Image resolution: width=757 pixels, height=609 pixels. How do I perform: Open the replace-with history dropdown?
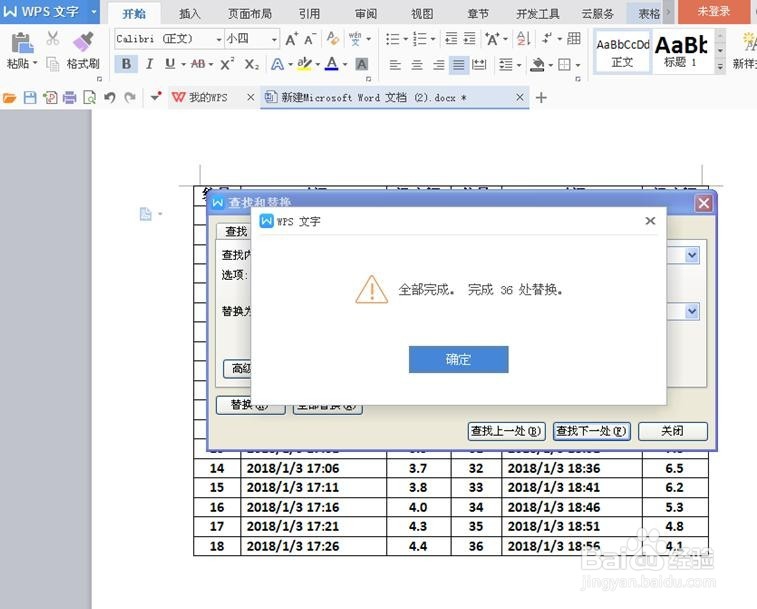[692, 312]
